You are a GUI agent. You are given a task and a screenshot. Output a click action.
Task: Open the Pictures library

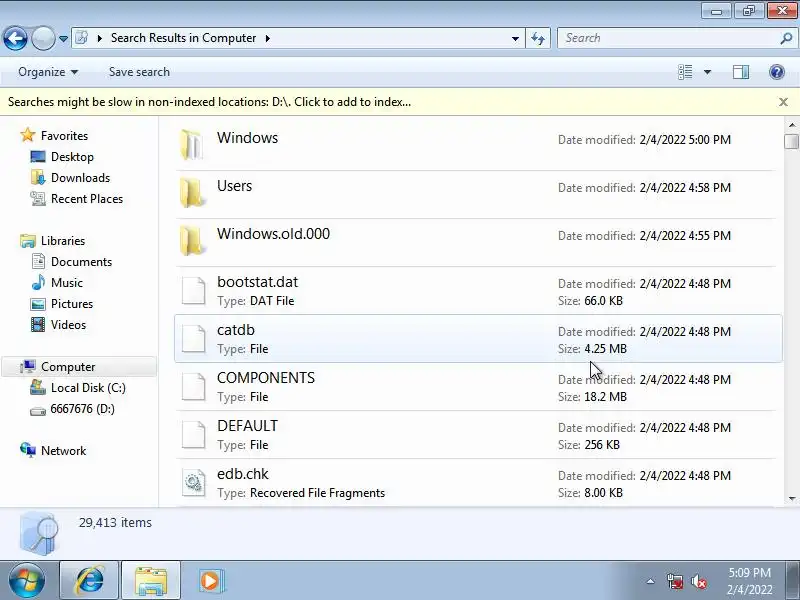pyautogui.click(x=72, y=304)
